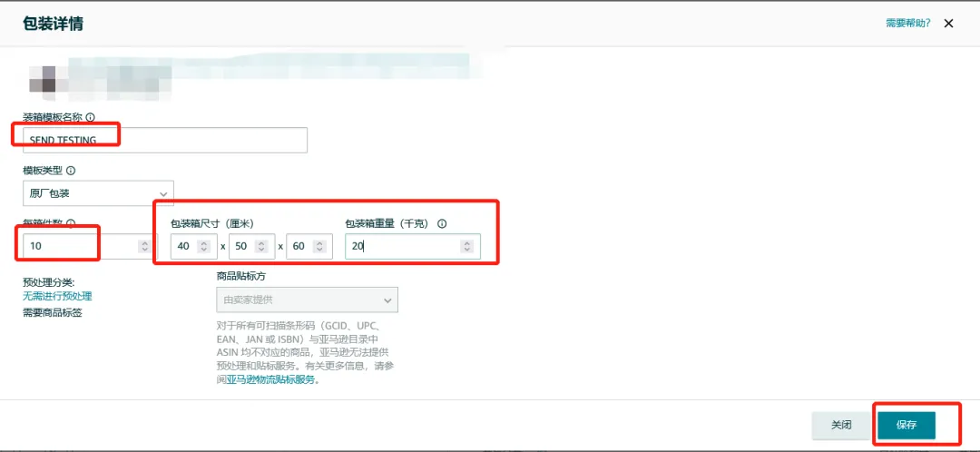Click the 需要商品标签 text
The width and height of the screenshot is (980, 452).
[x=53, y=312]
